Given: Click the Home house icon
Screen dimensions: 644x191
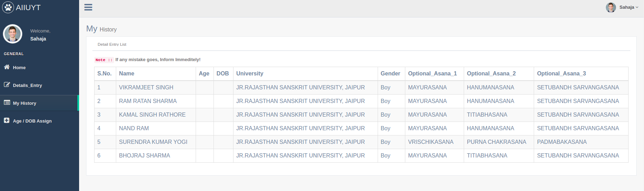Looking at the screenshot, I should [x=7, y=67].
